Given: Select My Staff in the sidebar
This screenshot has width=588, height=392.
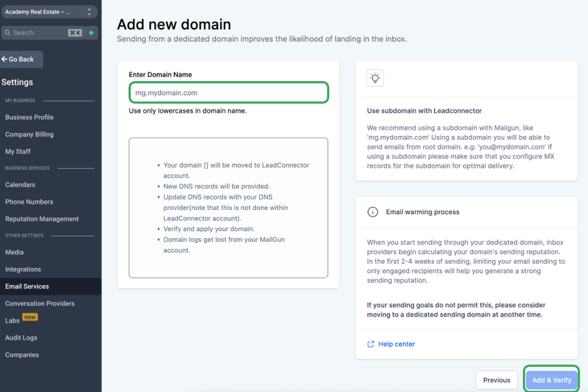Looking at the screenshot, I should click(x=18, y=151).
